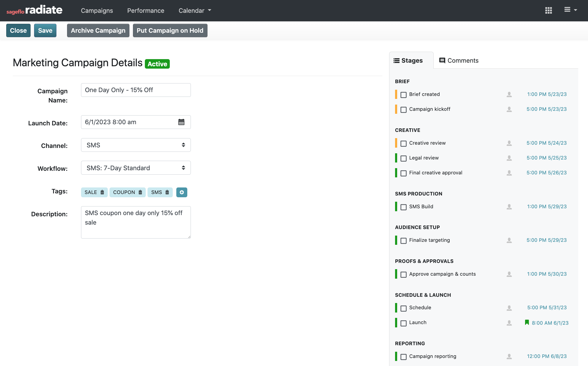Screen dimensions: 588x366
Task: Delete the COUPON tag
Action: click(140, 192)
